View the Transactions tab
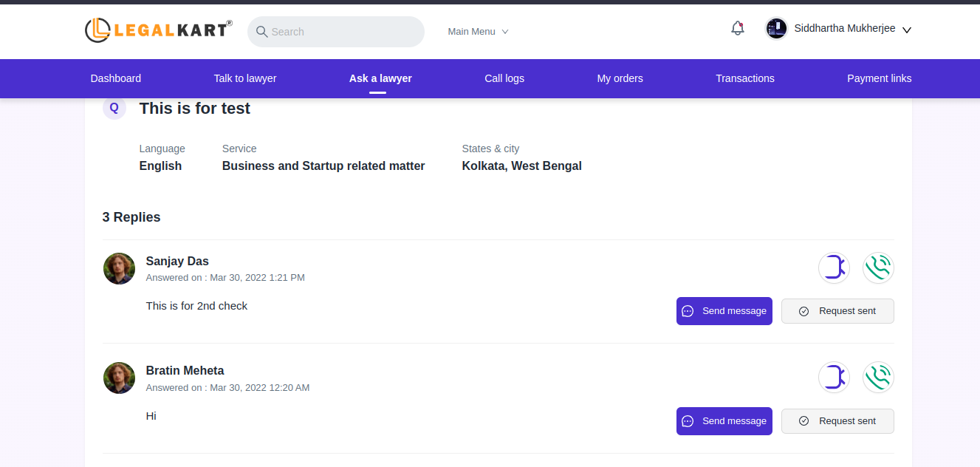This screenshot has width=980, height=467. pos(744,78)
